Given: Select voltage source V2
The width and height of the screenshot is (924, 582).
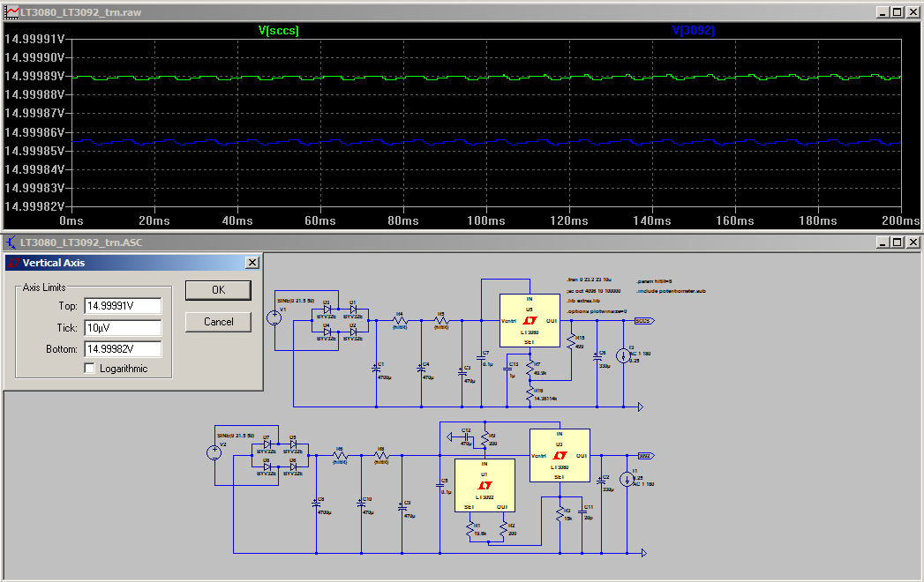Looking at the screenshot, I should (x=214, y=452).
